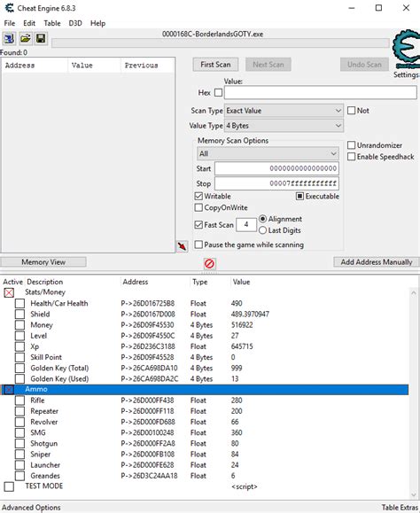The height and width of the screenshot is (513, 420).
Task: Enable the Not checkbox
Action: pos(351,111)
